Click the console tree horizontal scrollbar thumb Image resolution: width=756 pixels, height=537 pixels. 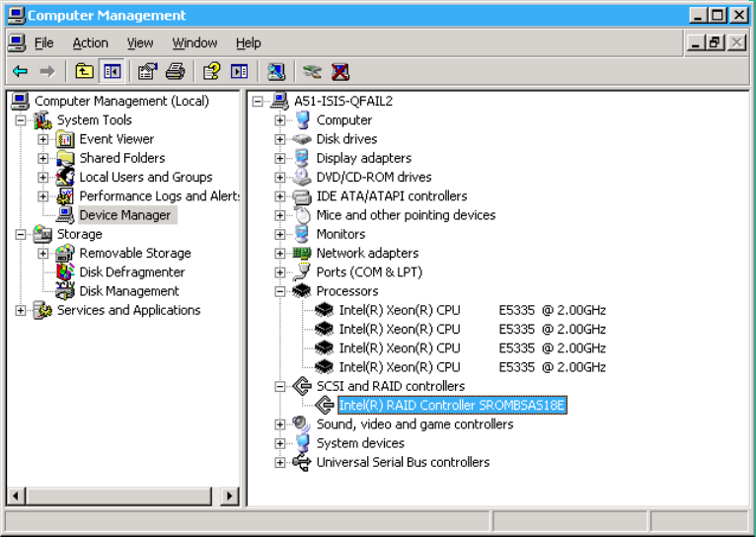[x=118, y=496]
